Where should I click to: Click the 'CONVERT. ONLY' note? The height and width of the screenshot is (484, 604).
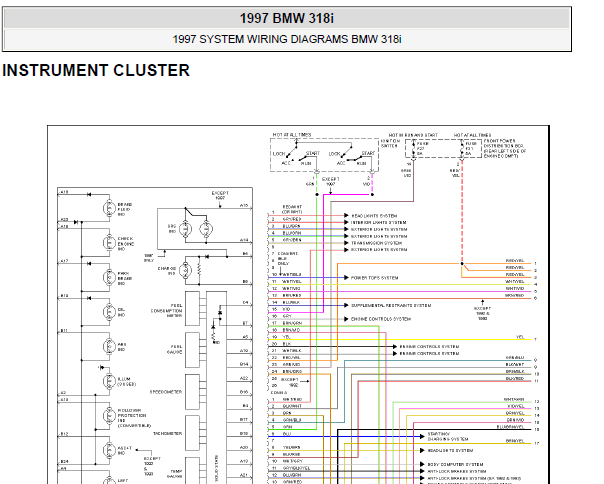pos(288,259)
